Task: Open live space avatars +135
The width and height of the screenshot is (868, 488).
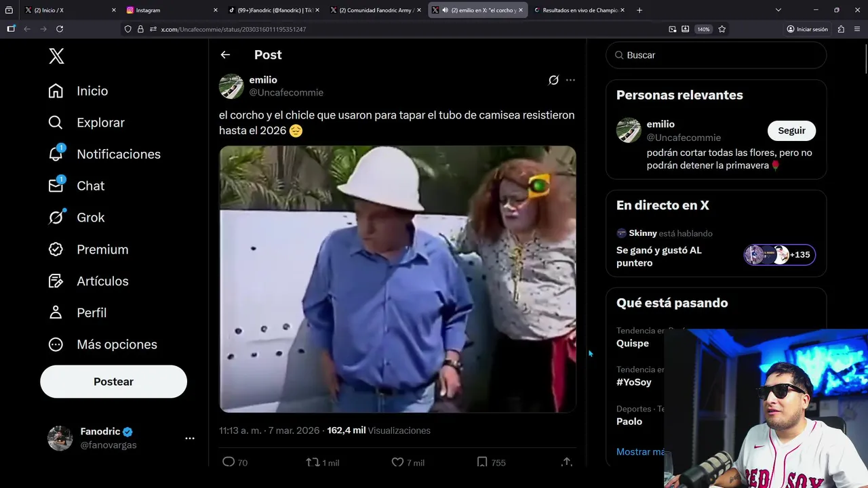Action: tap(780, 255)
